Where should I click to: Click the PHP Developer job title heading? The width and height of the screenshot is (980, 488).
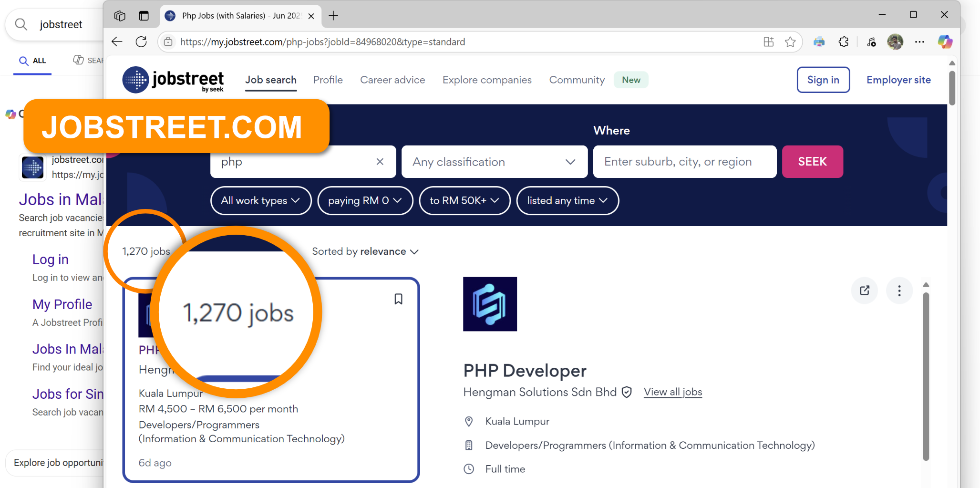pos(525,371)
